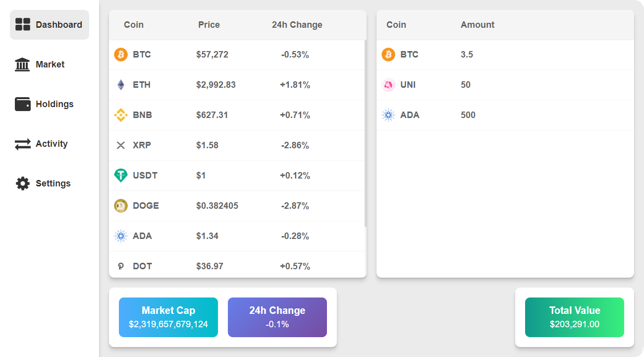Click the market table scrollbar

click(x=365, y=134)
